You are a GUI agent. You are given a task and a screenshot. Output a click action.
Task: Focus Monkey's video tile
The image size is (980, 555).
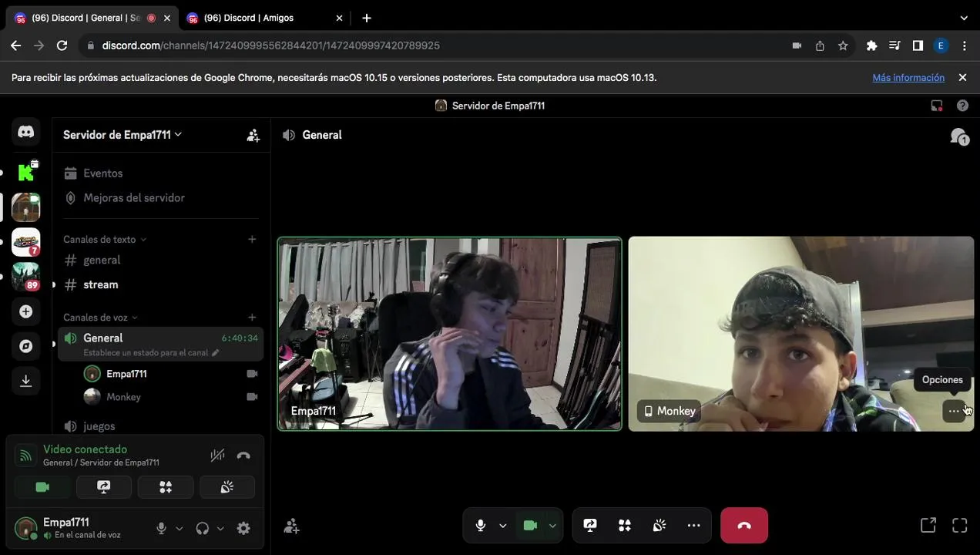801,334
